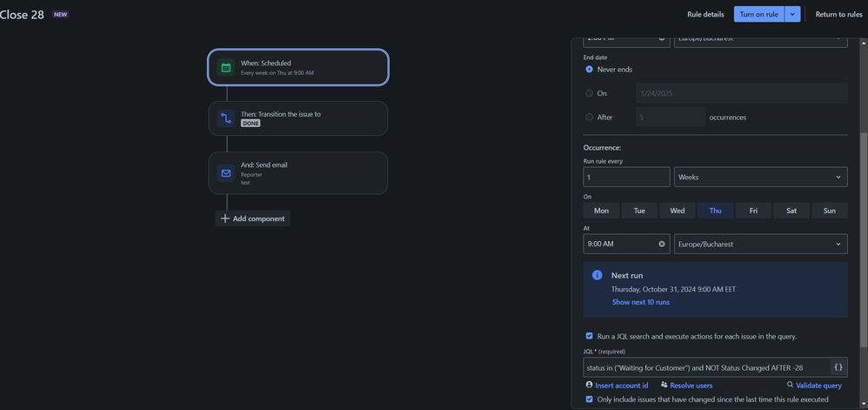Toggle Friday in occurrence days

point(753,211)
